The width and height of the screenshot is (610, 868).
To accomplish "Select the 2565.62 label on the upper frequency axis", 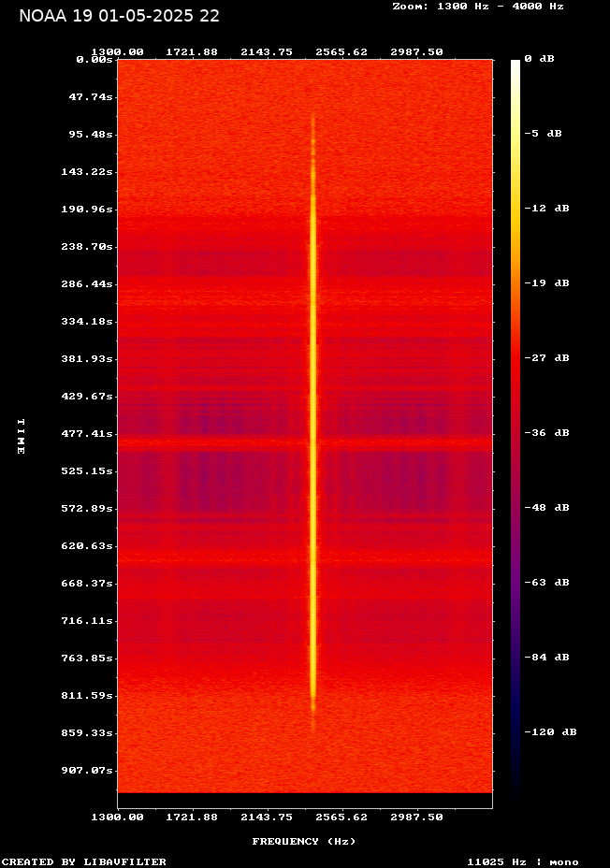I will [x=341, y=52].
